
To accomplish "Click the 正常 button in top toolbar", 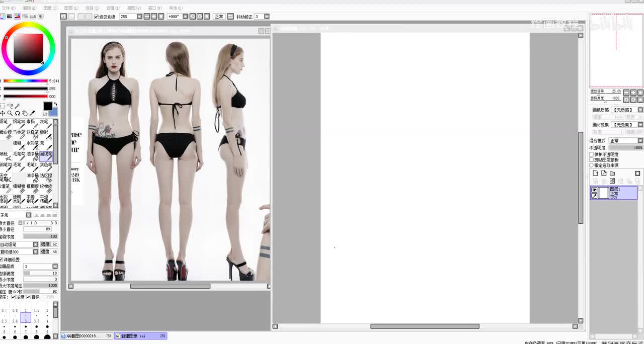I will [219, 17].
